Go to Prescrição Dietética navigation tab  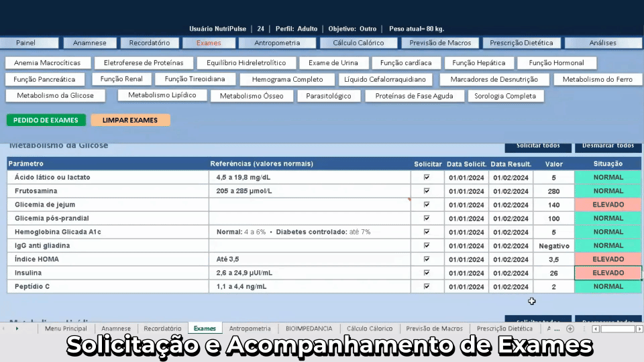point(521,43)
